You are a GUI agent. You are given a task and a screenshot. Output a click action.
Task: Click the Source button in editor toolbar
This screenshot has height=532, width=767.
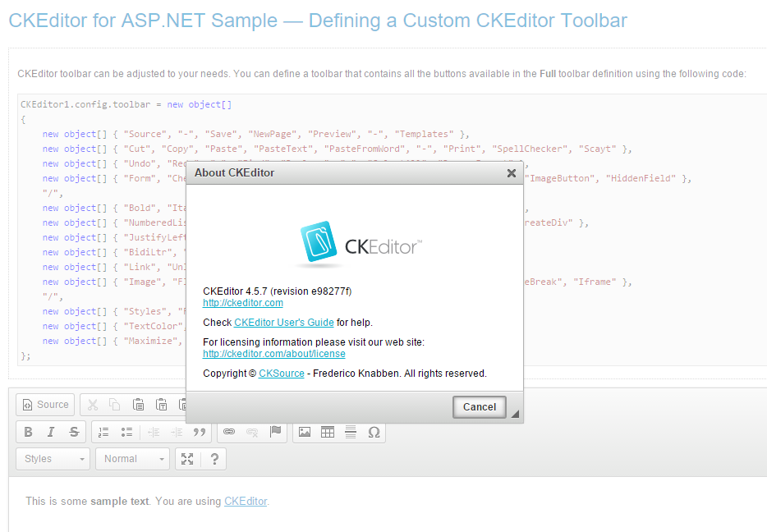pyautogui.click(x=45, y=405)
